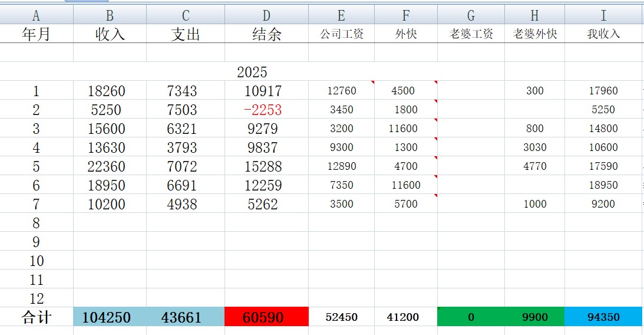Select column A header
This screenshot has width=644, height=335.
click(x=37, y=15)
